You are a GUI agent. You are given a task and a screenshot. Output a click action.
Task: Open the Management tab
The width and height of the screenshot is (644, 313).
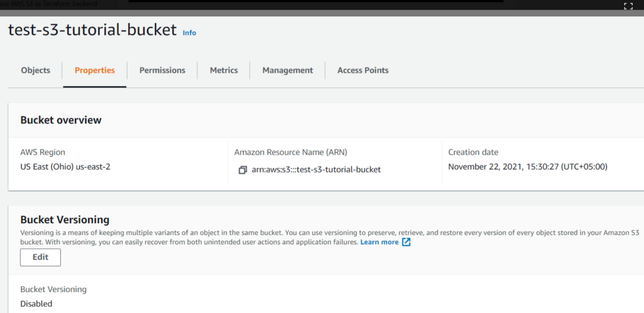(x=288, y=70)
